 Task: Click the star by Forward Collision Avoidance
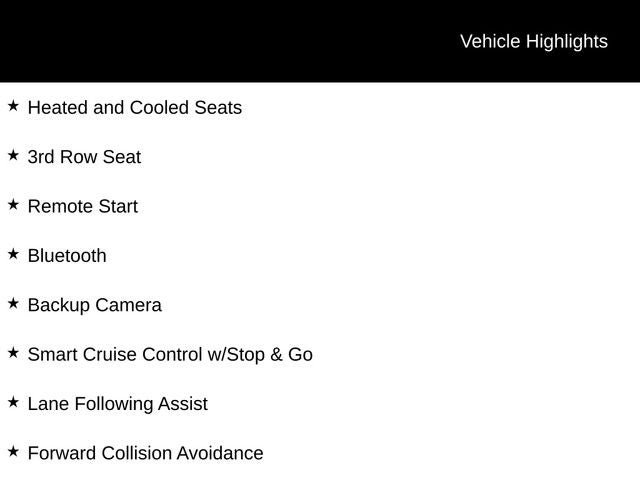coord(13,452)
